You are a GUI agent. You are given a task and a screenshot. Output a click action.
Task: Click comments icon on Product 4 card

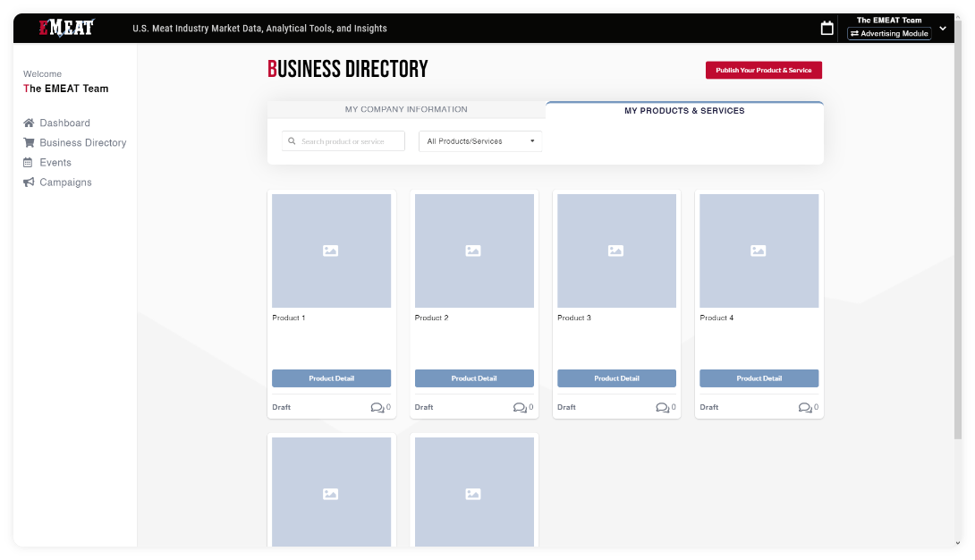804,408
